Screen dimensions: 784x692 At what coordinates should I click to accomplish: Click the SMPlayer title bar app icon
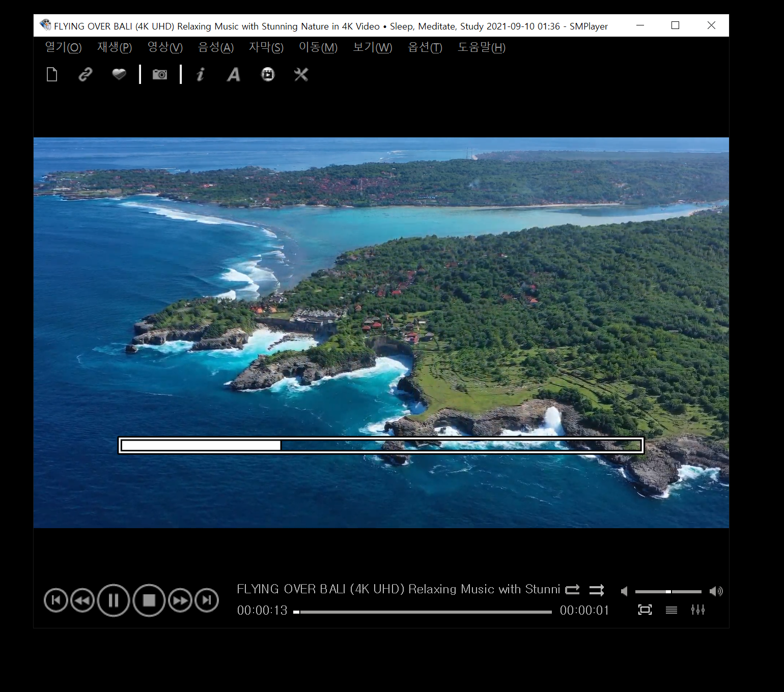tap(45, 25)
